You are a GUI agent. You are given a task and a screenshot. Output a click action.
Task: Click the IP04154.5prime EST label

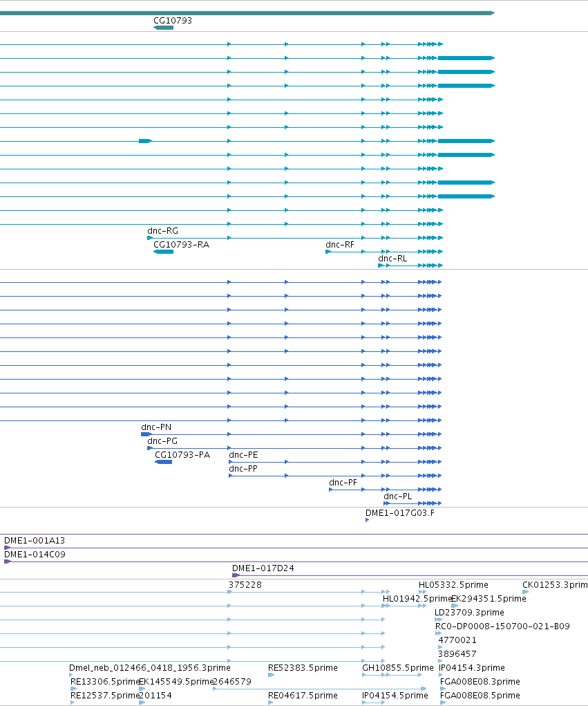point(395,696)
